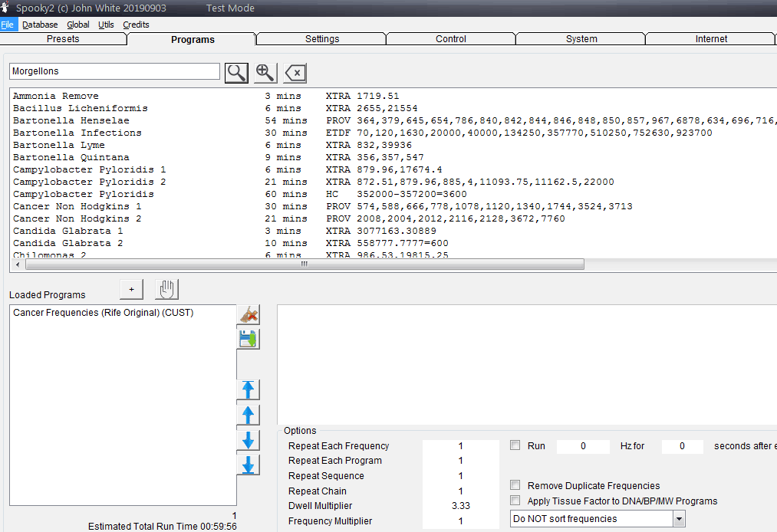Screen dimensions: 777x532
Task: Move program up one position
Action: click(x=249, y=415)
